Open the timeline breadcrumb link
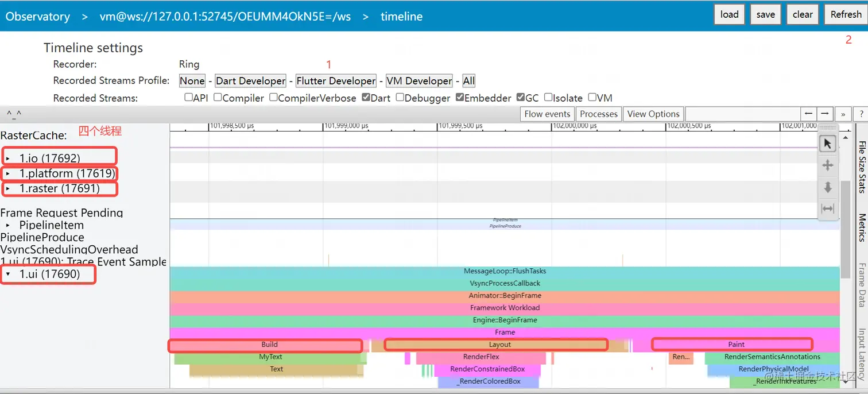 (x=401, y=17)
